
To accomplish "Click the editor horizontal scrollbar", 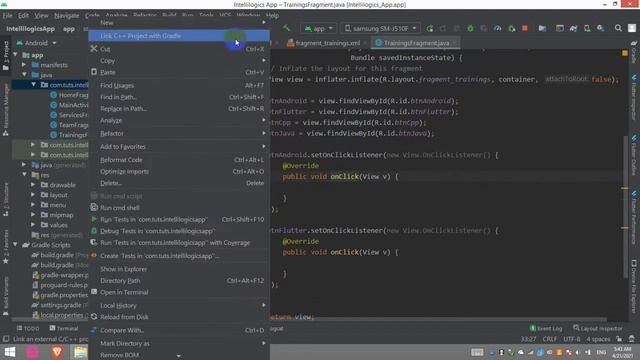I will (x=439, y=319).
